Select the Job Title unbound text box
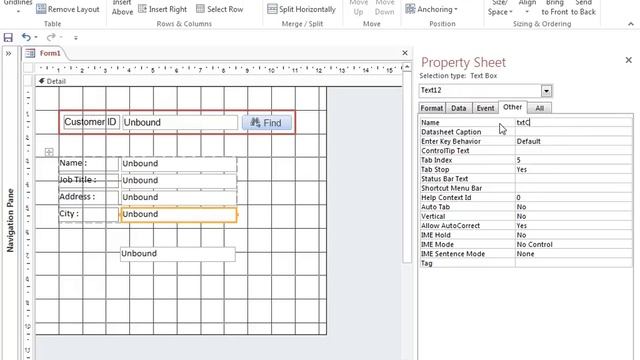This screenshot has height=360, width=640. coord(178,180)
